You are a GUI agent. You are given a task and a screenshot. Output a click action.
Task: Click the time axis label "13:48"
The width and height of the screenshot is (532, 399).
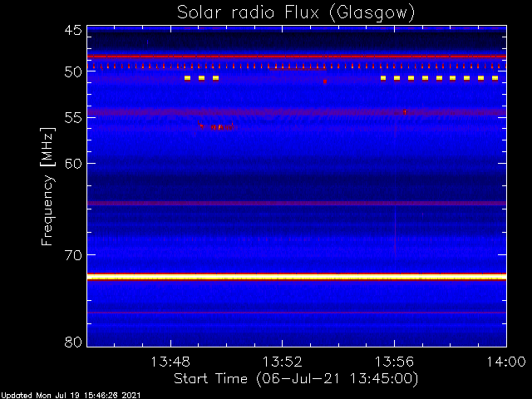[x=170, y=362]
